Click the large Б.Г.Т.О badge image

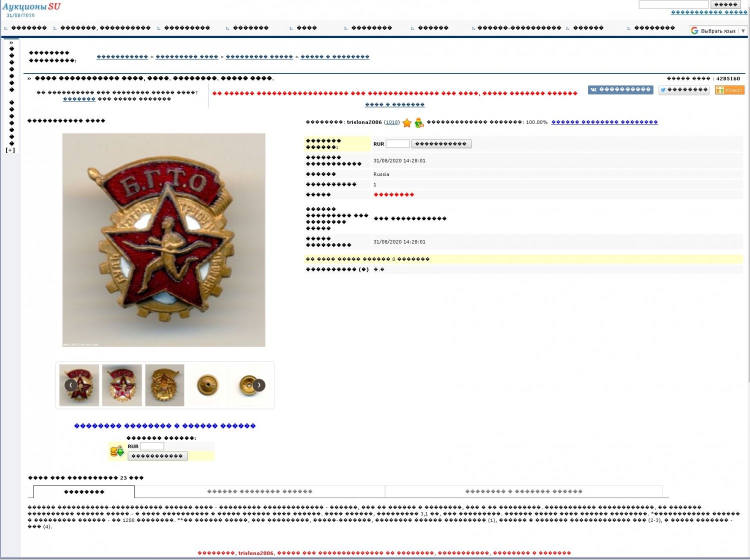point(163,240)
